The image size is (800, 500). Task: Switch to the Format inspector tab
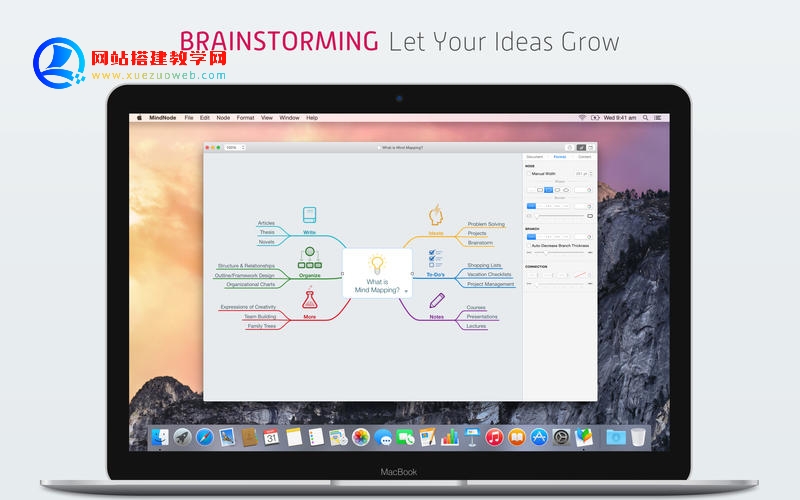(560, 157)
